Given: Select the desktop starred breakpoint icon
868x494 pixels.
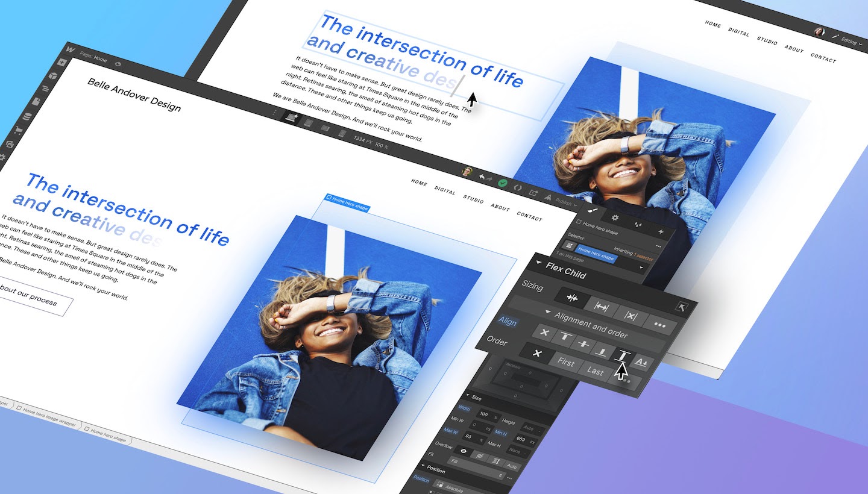Looking at the screenshot, I should point(291,117).
